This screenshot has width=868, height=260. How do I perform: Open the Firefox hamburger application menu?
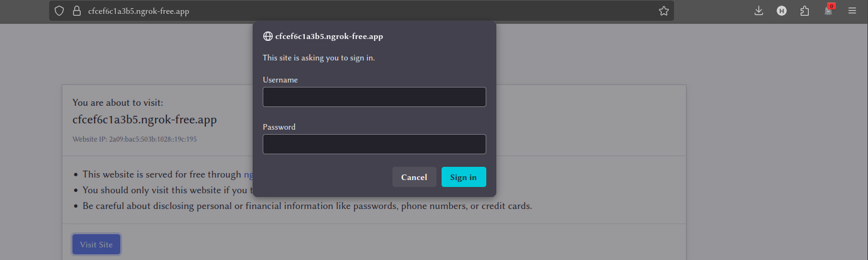852,11
